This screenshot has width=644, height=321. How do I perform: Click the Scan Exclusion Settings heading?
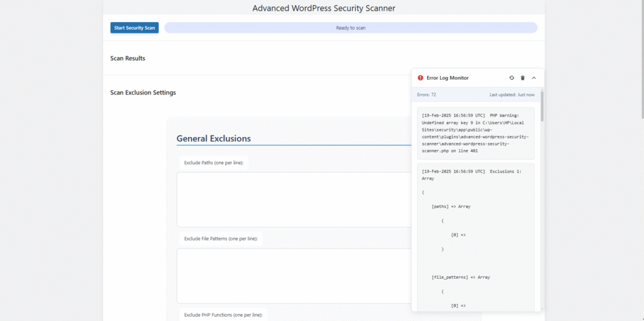pyautogui.click(x=143, y=93)
